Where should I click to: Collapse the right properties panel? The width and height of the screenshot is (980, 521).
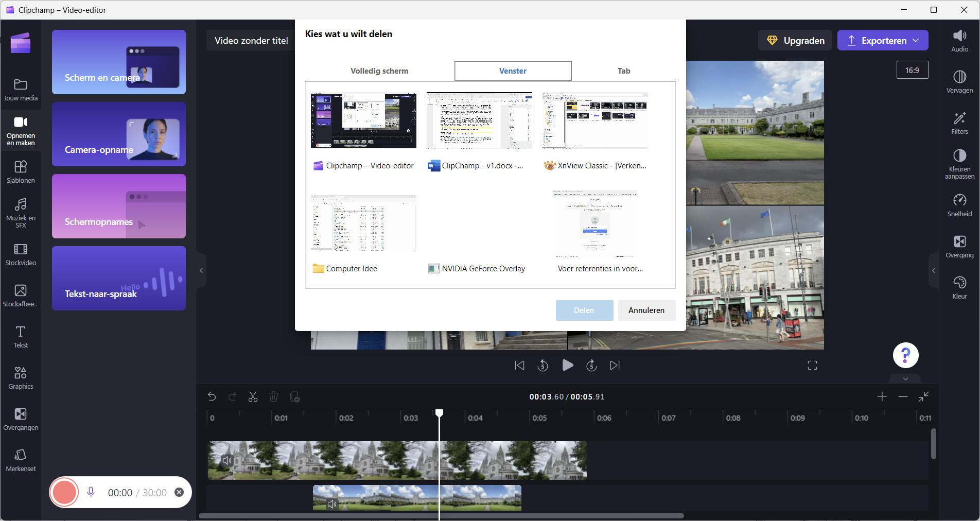(x=933, y=270)
